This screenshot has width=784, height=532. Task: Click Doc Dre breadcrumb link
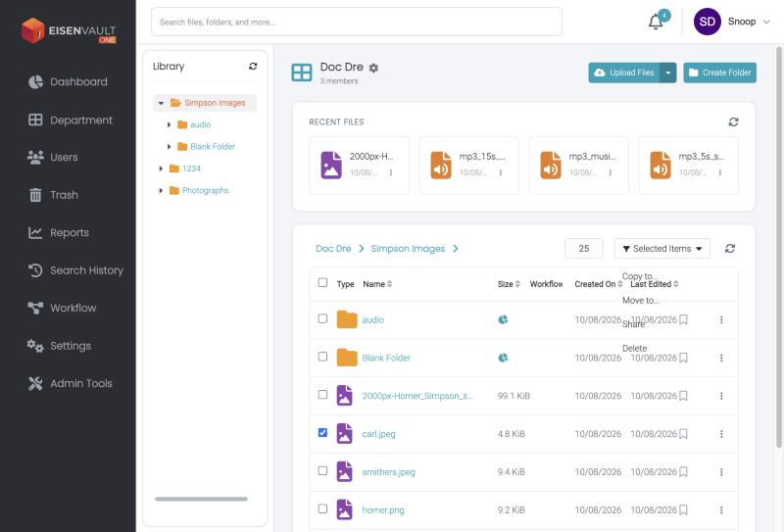tap(333, 249)
